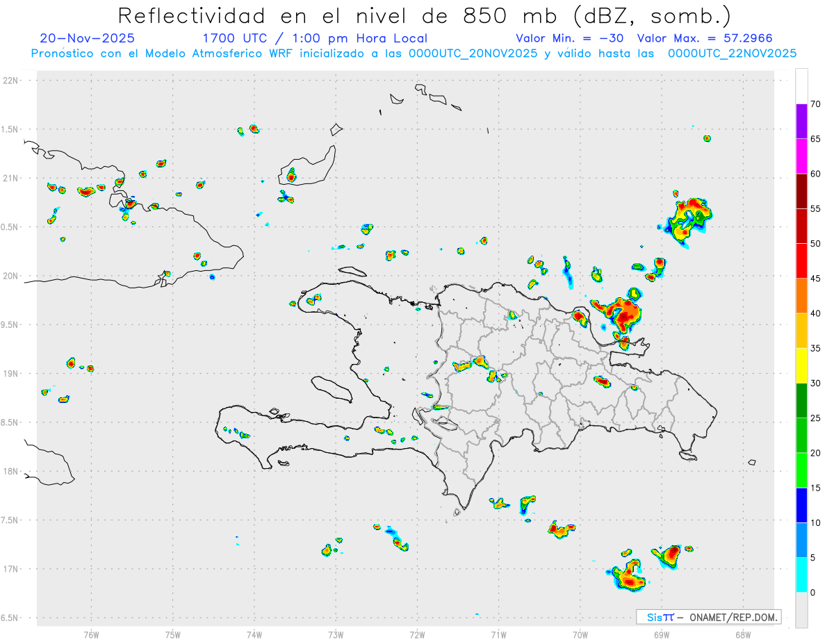Click the time text '1700 UTC / 1:00 pm Hora Local'
Viewport: 834px width, 644px height.
coord(315,38)
